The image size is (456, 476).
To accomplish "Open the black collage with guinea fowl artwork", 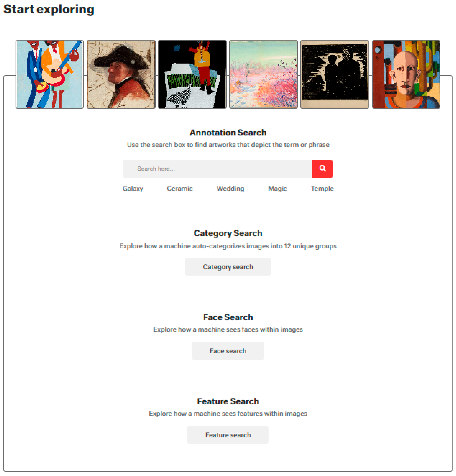I will coord(192,74).
